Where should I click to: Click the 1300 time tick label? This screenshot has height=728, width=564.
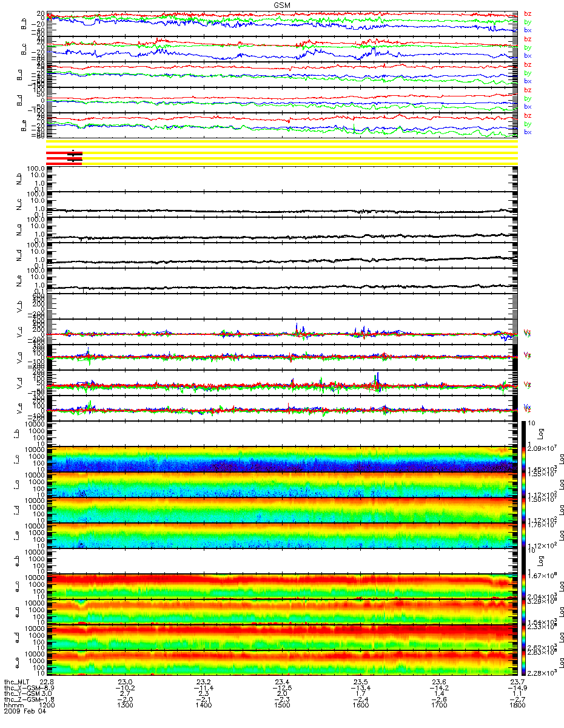[x=126, y=706]
